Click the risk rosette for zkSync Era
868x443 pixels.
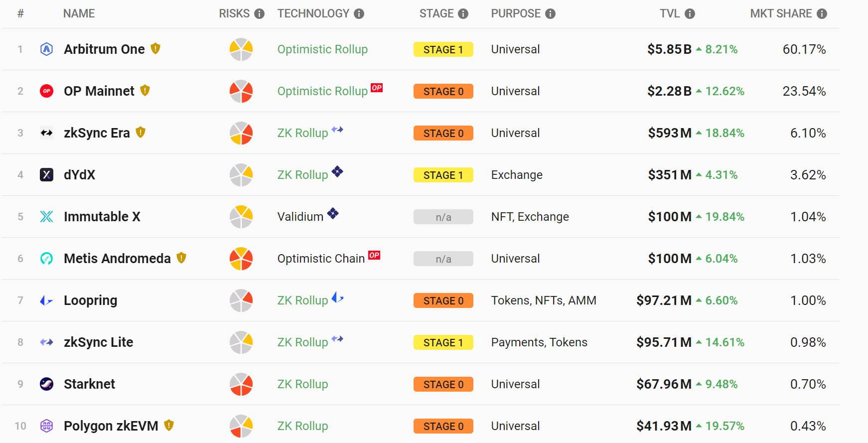pyautogui.click(x=241, y=133)
